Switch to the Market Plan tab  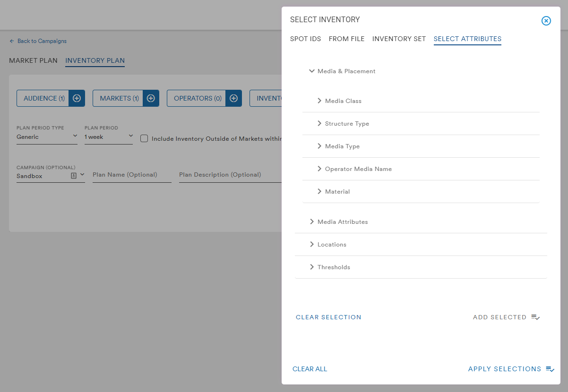33,61
